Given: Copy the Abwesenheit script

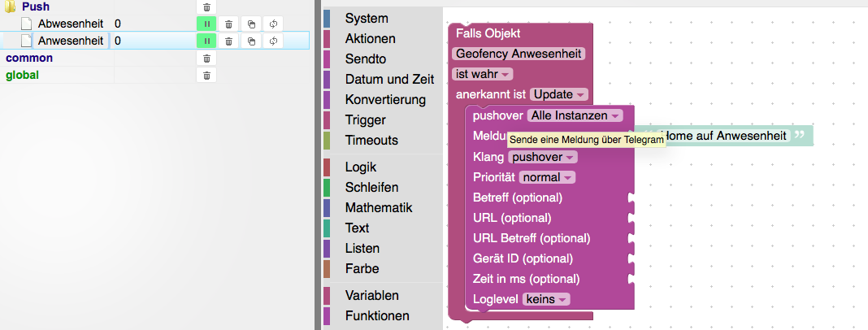Looking at the screenshot, I should click(x=251, y=24).
